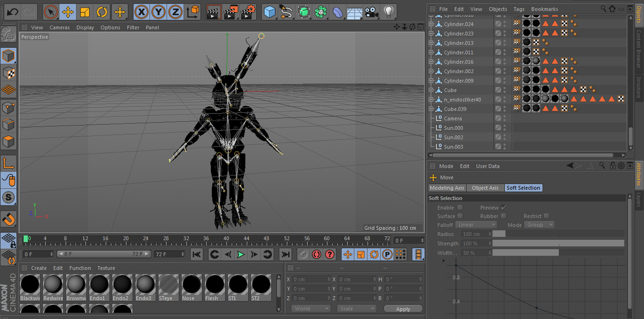Click the green Subdivision Surface generator icon
The width and height of the screenshot is (644, 319).
point(304,12)
